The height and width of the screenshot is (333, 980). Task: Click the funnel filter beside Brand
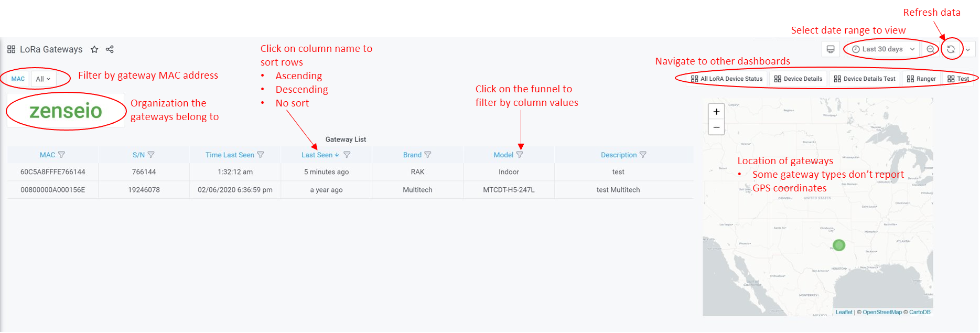point(428,155)
